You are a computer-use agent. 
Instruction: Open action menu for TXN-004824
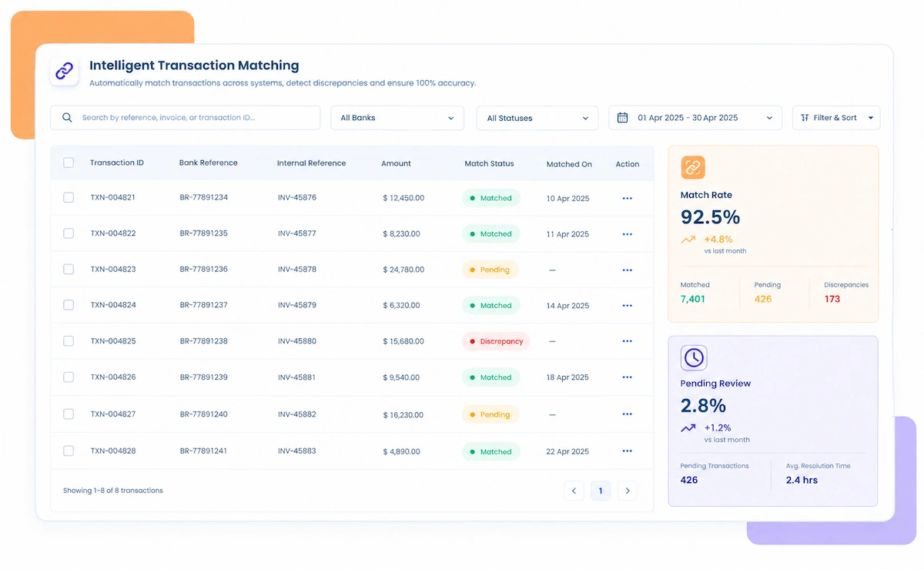[627, 306]
